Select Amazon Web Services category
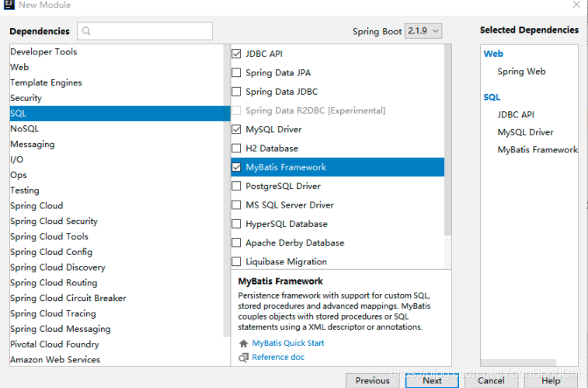Screen dimensions: 588x388 click(117, 359)
